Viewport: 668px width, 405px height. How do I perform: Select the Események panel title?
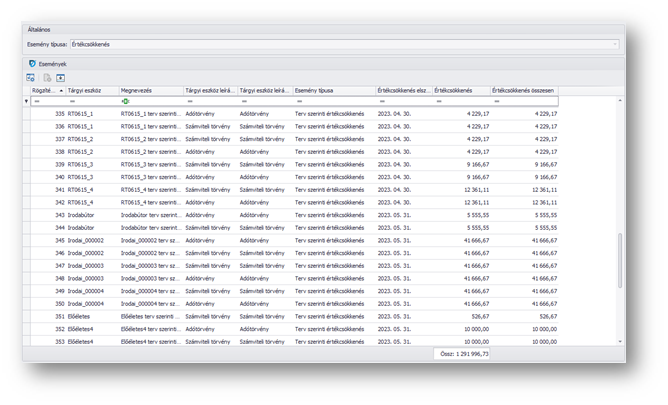[53, 64]
